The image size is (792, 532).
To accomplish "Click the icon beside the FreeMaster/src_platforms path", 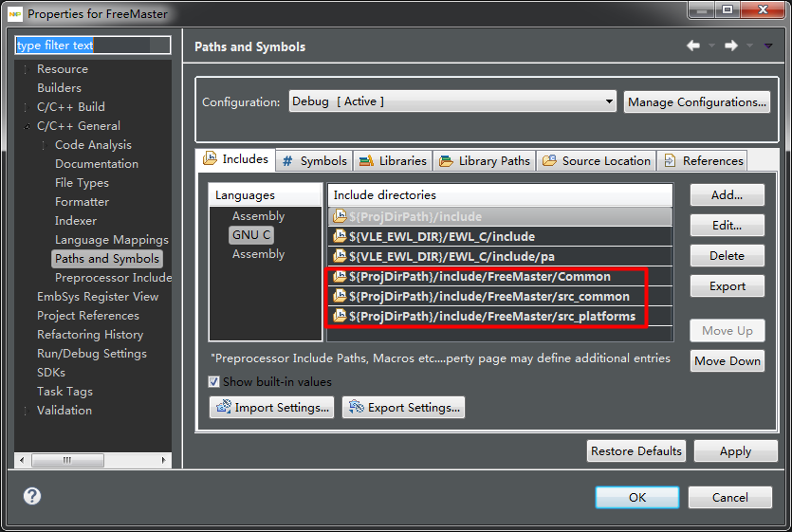I will click(x=340, y=317).
